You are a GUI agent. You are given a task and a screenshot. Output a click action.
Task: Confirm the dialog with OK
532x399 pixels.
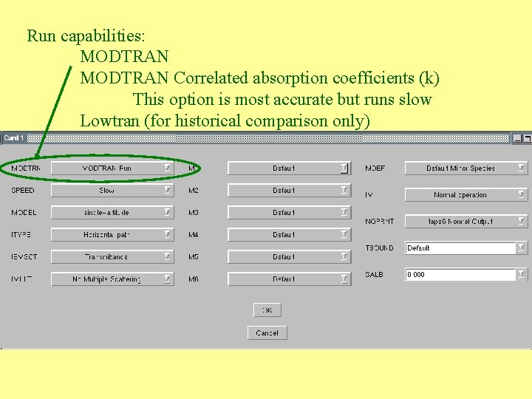click(267, 310)
